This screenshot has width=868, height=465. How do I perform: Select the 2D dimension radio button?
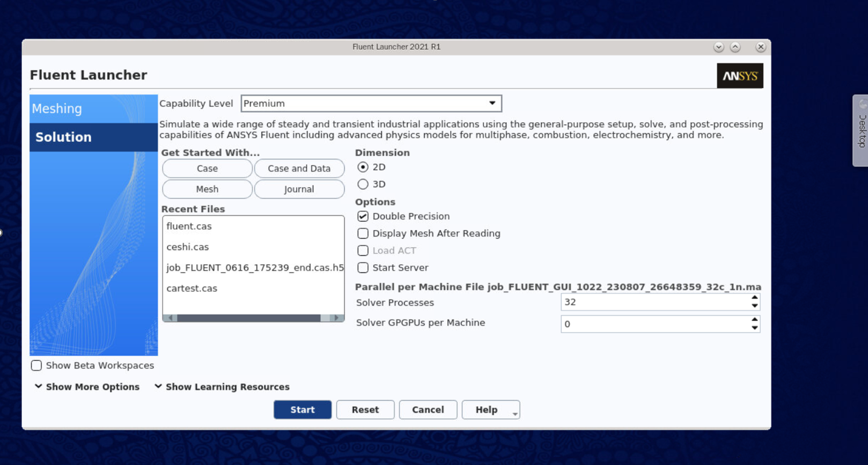(363, 167)
